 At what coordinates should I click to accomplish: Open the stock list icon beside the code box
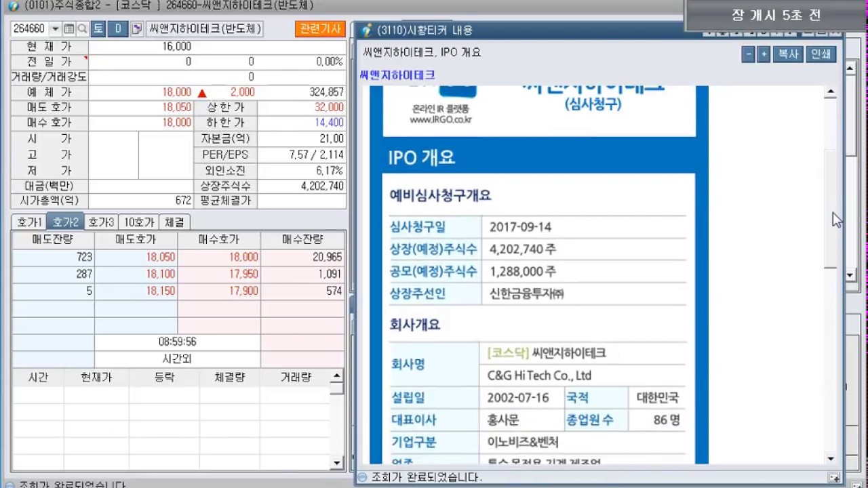(x=68, y=29)
